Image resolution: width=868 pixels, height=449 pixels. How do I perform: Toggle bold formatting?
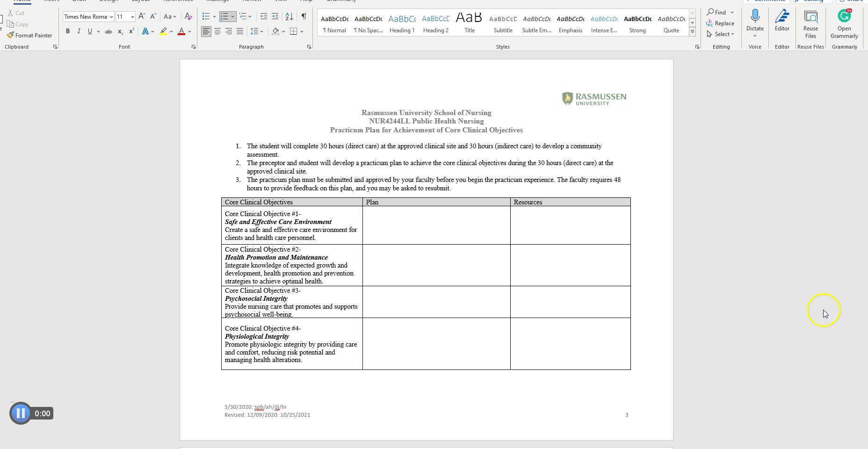tap(68, 31)
